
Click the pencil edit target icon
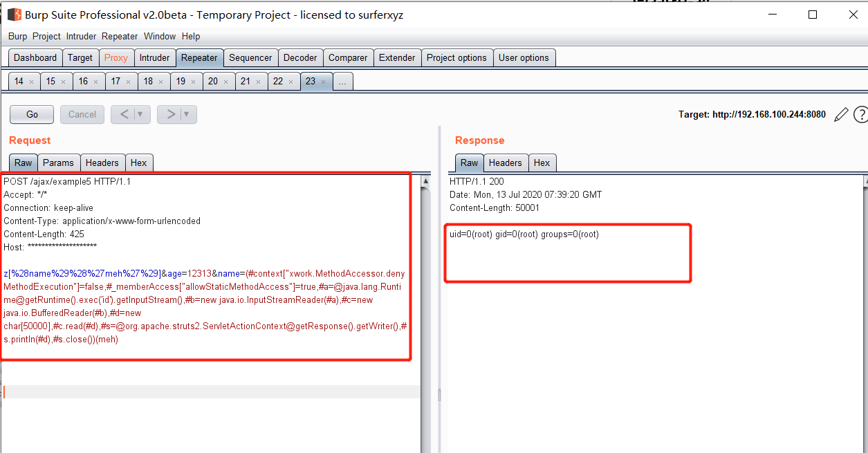pyautogui.click(x=841, y=115)
